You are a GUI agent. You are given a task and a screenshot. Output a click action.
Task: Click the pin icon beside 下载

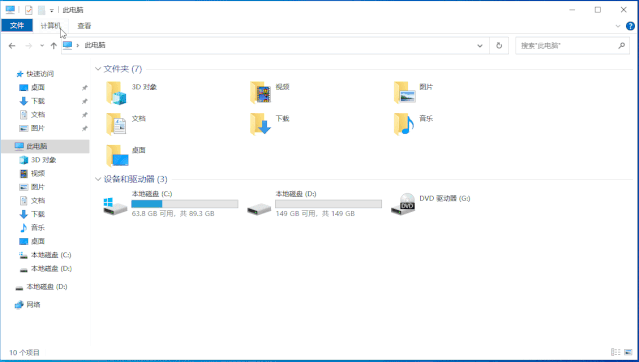point(84,101)
